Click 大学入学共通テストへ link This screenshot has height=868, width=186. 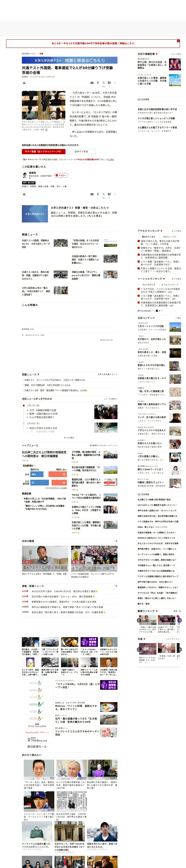107,374
